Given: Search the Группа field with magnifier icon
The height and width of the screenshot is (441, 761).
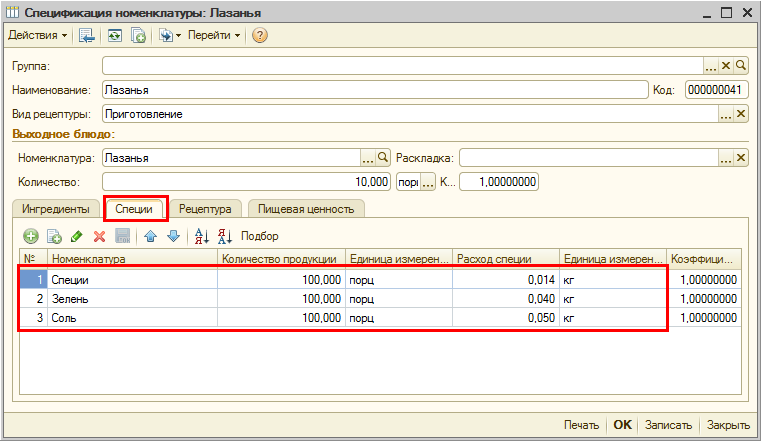Looking at the screenshot, I should (741, 65).
